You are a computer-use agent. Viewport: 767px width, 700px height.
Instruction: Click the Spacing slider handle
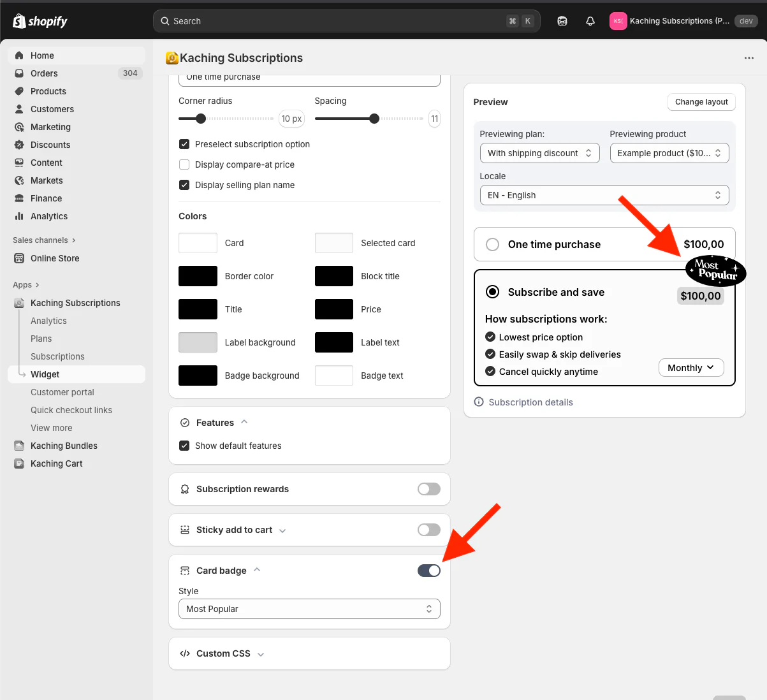(x=374, y=119)
